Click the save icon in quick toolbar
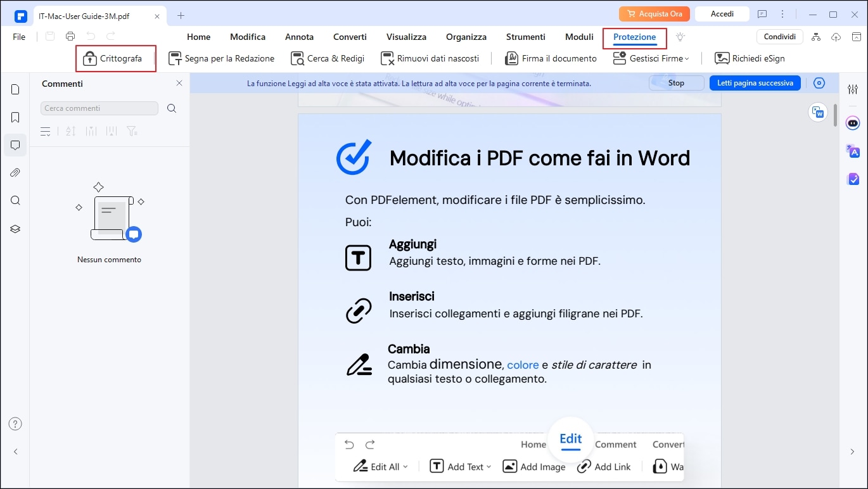 [50, 37]
